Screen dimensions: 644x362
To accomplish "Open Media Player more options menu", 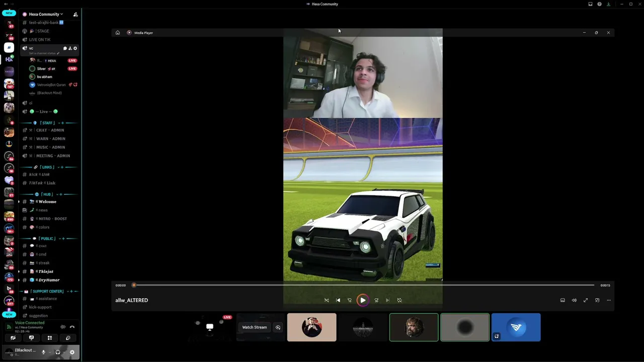I will [609, 300].
